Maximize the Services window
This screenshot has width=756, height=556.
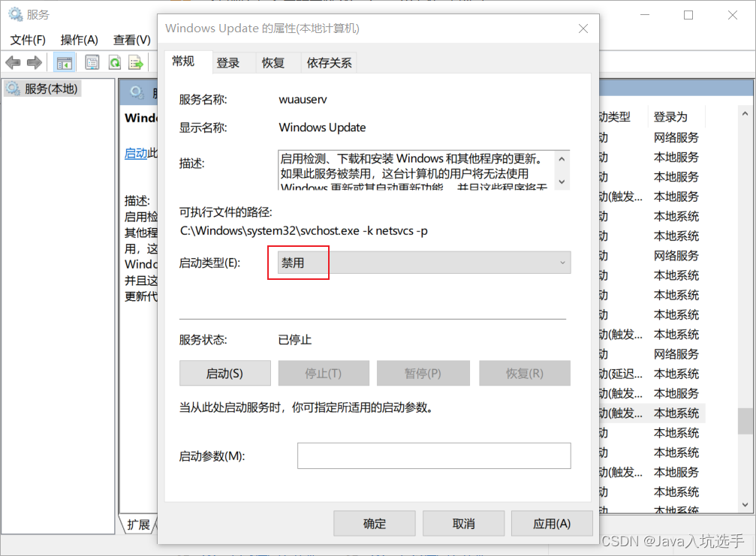[688, 15]
